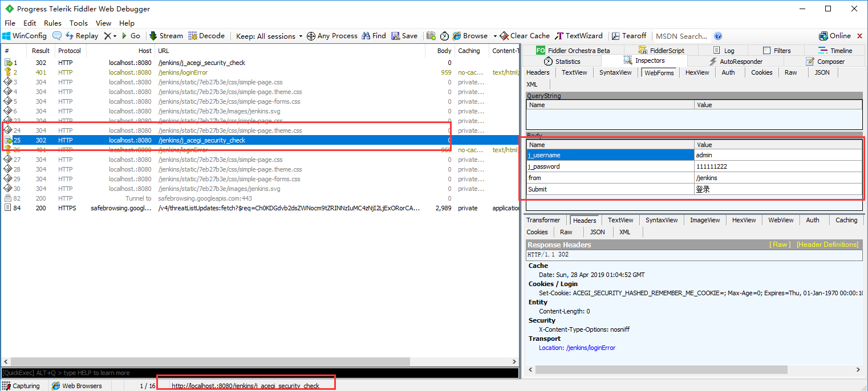
Task: Open the View menu
Action: (x=103, y=23)
